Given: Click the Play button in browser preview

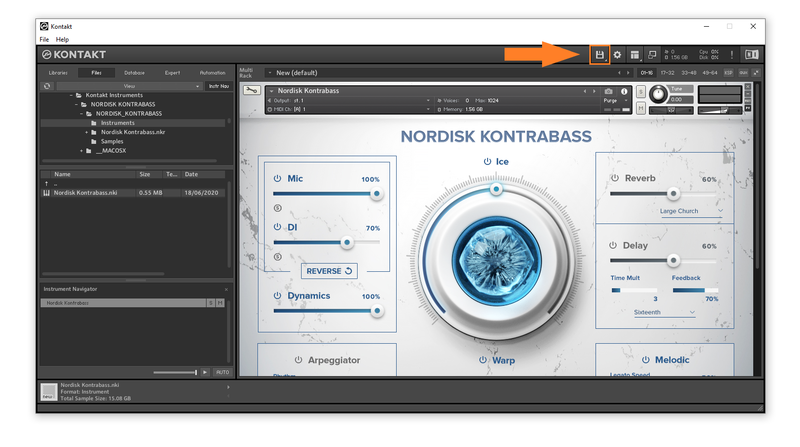Looking at the screenshot, I should 205,372.
